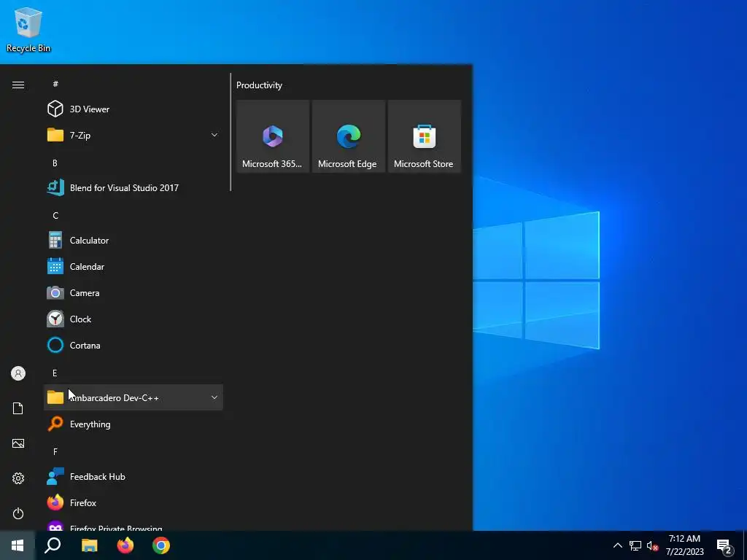This screenshot has height=560, width=747.
Task: Open the 7-Zip folder entry
Action: 133,135
